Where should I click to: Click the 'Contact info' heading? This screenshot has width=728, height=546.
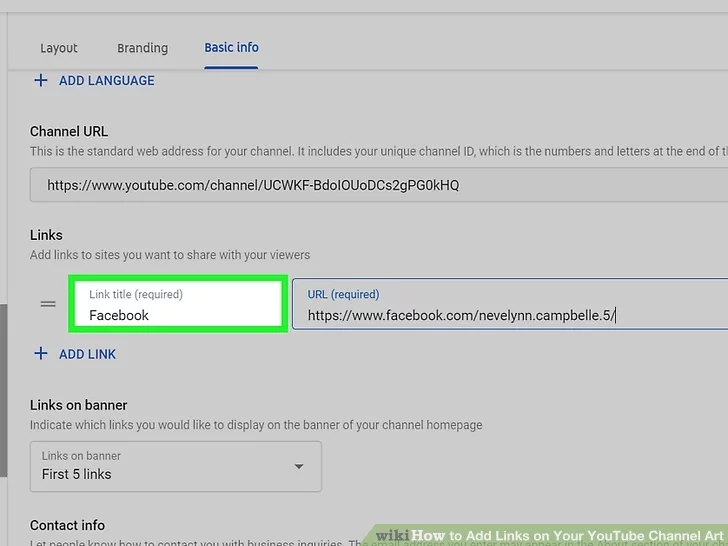pos(67,525)
